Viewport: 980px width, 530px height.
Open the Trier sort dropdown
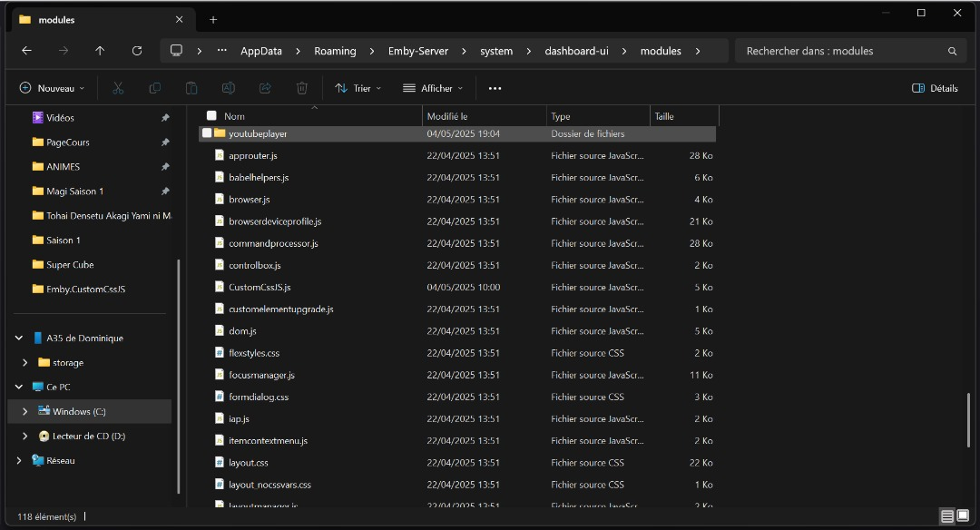click(358, 88)
